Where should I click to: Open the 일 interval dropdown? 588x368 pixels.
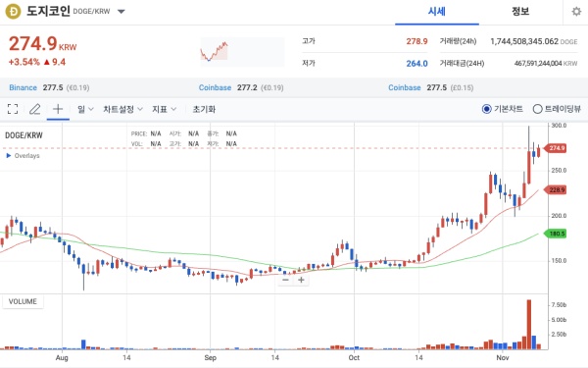pyautogui.click(x=85, y=109)
